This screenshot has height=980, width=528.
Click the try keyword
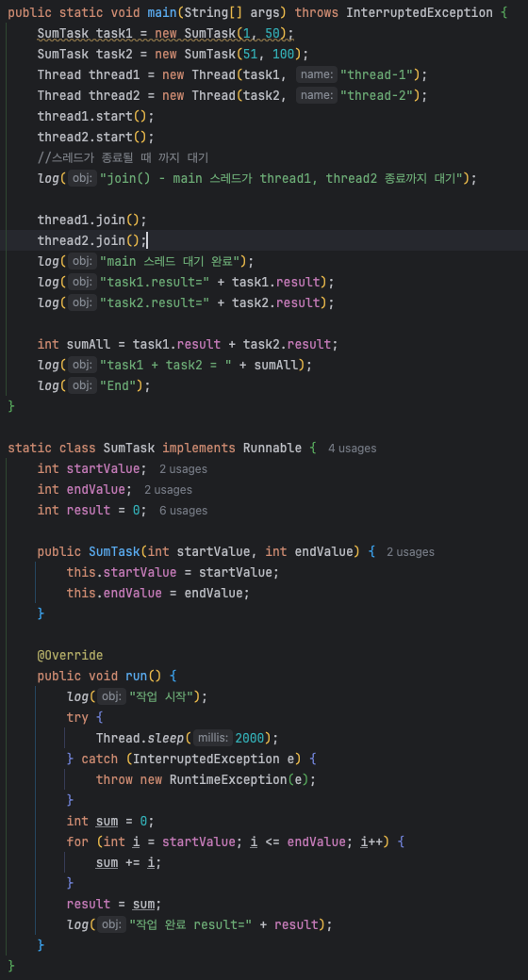(x=77, y=717)
